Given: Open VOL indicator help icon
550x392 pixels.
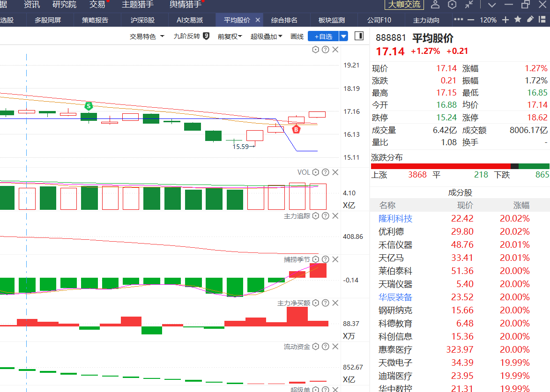Looking at the screenshot, I should pyautogui.click(x=326, y=172).
